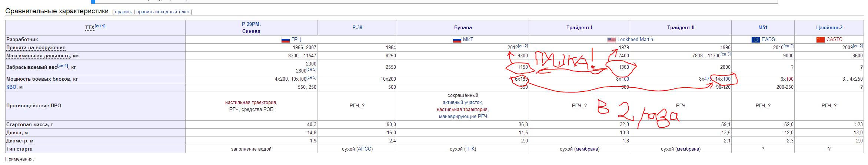
Task: Click the 'Сравнительные характеристики' section heading
Action: point(57,11)
